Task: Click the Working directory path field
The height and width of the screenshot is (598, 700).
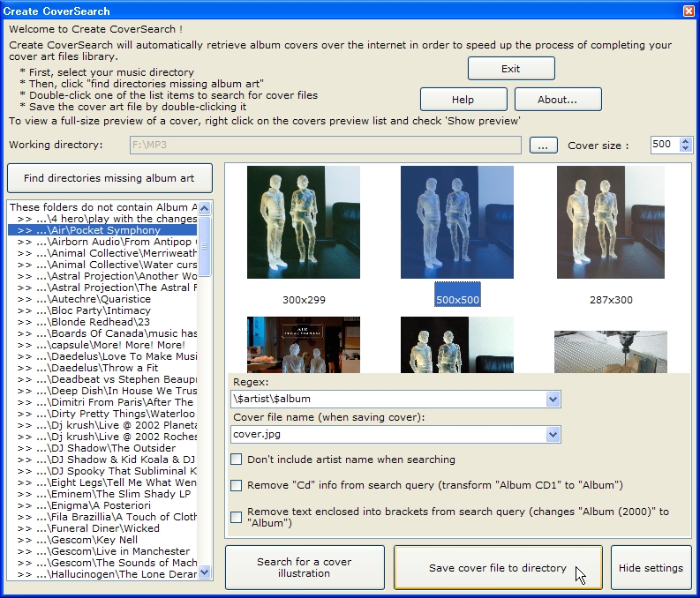Action: [326, 145]
